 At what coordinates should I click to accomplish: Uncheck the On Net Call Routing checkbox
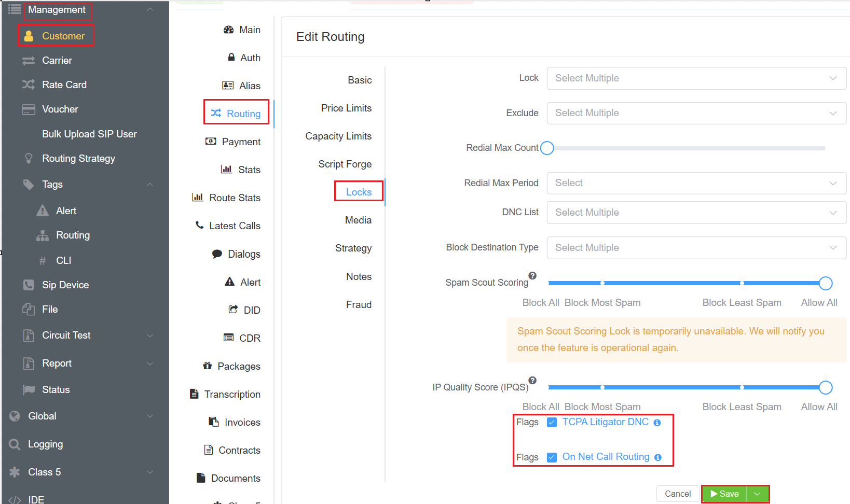click(x=552, y=457)
